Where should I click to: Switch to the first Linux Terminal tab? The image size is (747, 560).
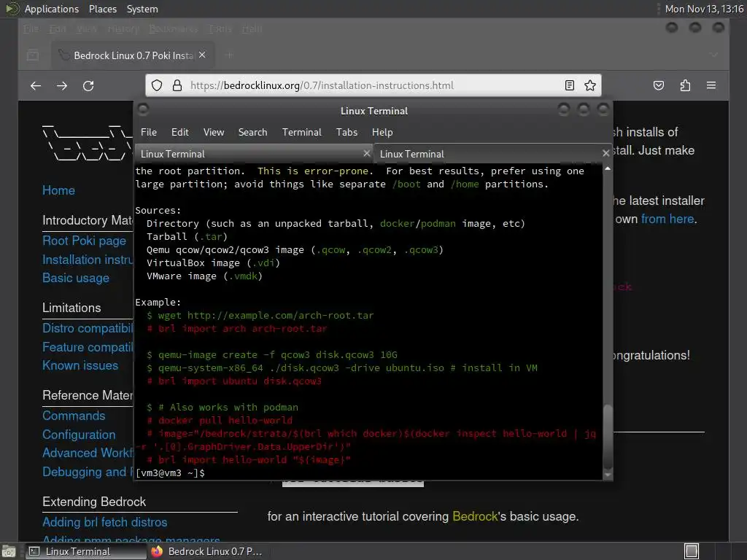pos(253,154)
